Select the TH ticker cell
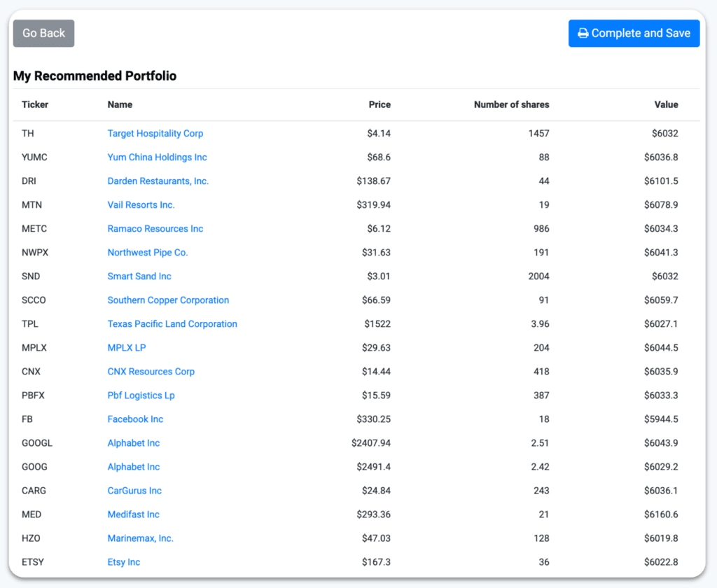The width and height of the screenshot is (717, 588). pos(27,134)
